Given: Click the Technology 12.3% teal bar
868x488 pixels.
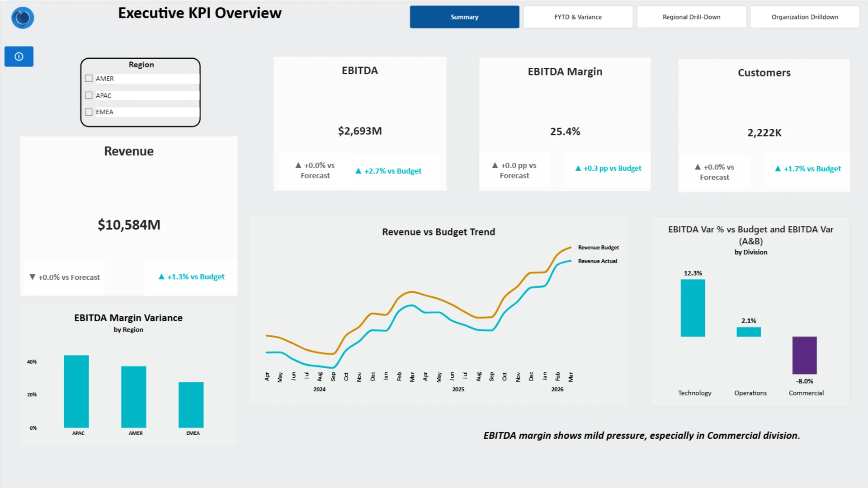Looking at the screenshot, I should click(x=693, y=308).
